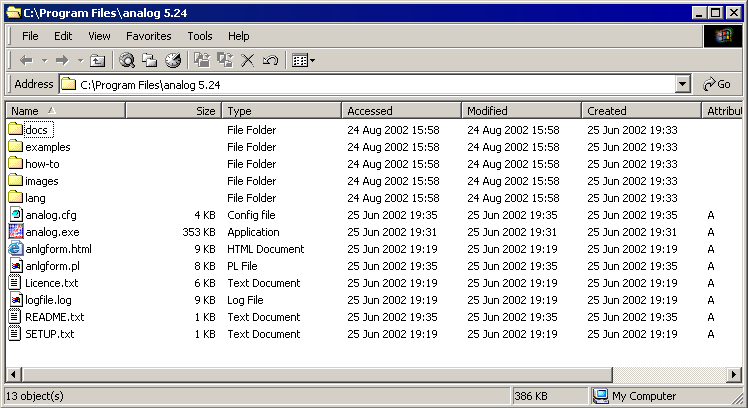Open the Tools menu
The height and width of the screenshot is (408, 748).
pyautogui.click(x=200, y=36)
